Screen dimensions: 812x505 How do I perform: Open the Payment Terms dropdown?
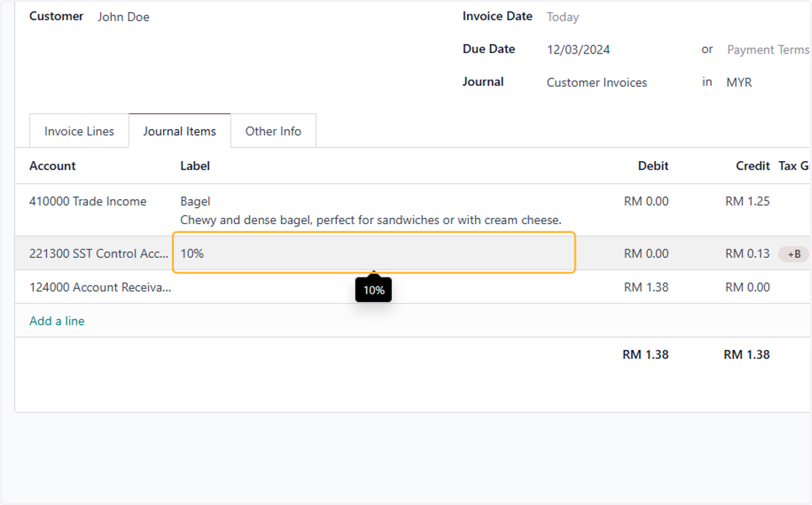point(768,49)
